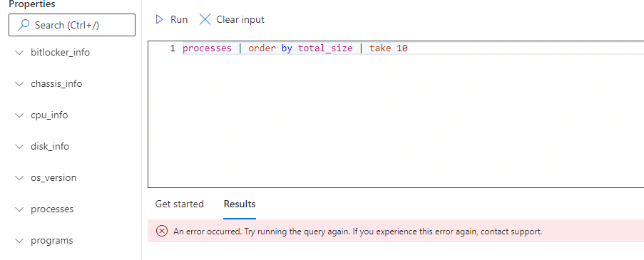Select the programs property label
Screen dimensions: 644x260
[52, 240]
